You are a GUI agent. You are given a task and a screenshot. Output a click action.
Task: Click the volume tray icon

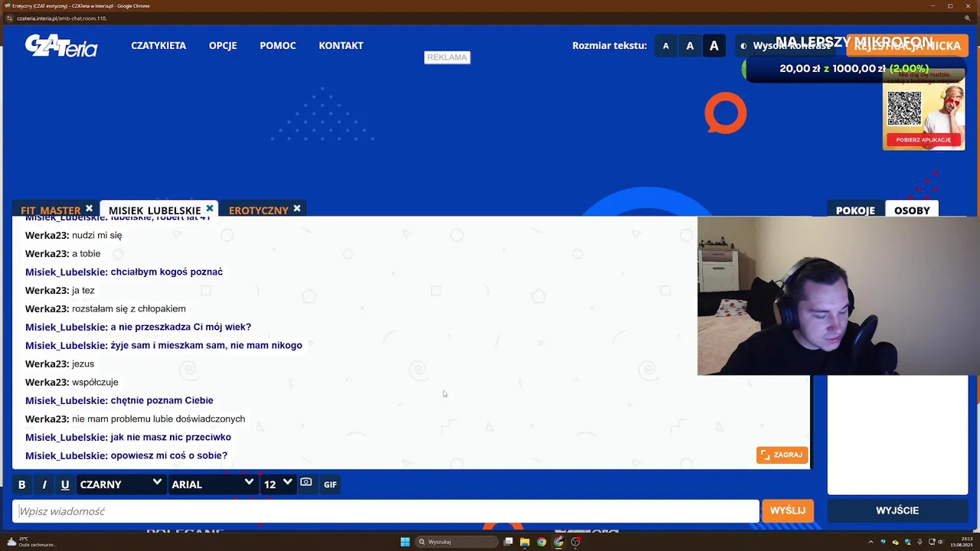[942, 542]
